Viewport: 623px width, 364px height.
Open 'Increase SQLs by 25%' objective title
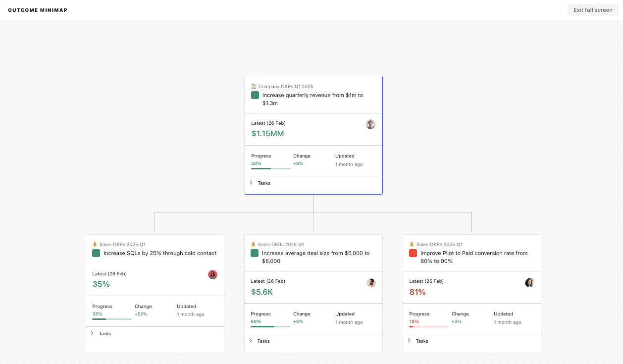(x=160, y=253)
